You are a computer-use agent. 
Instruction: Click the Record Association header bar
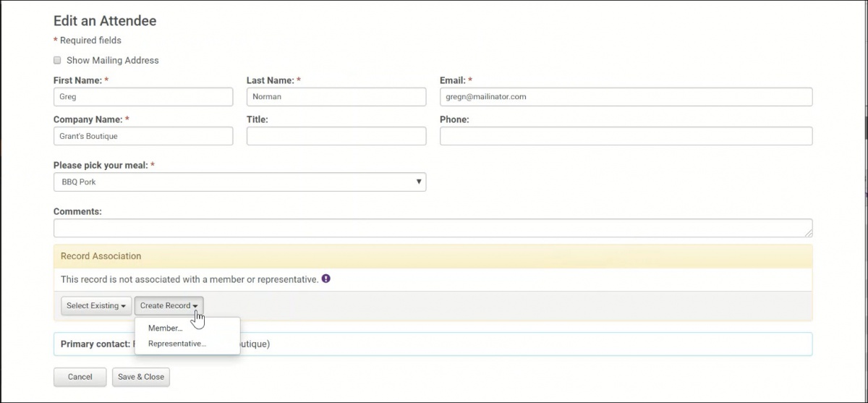(433, 256)
